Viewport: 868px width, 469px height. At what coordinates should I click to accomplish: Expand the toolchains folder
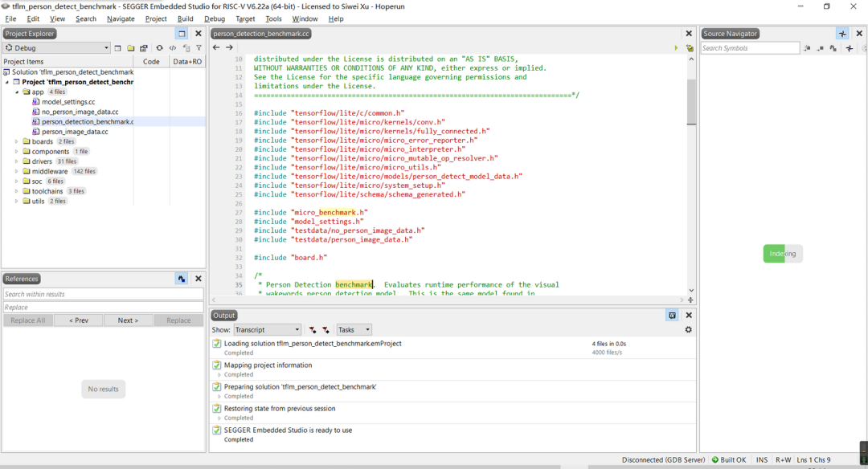pos(17,191)
